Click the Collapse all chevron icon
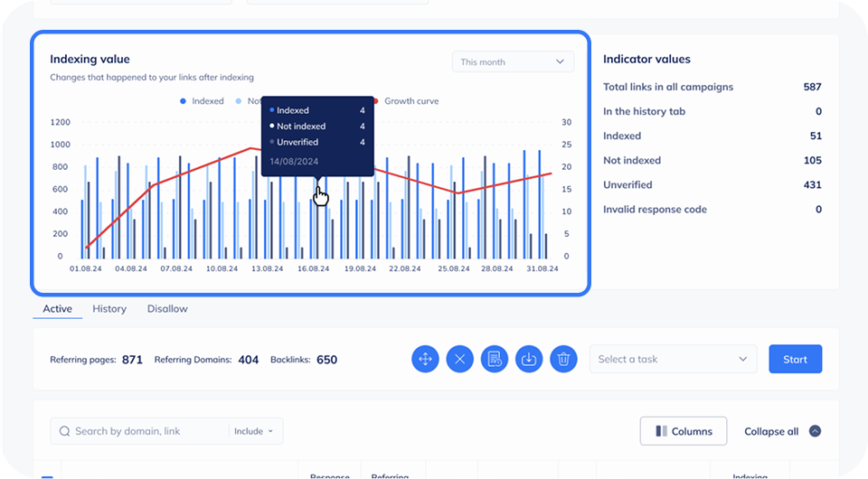The height and width of the screenshot is (479, 868). (815, 431)
